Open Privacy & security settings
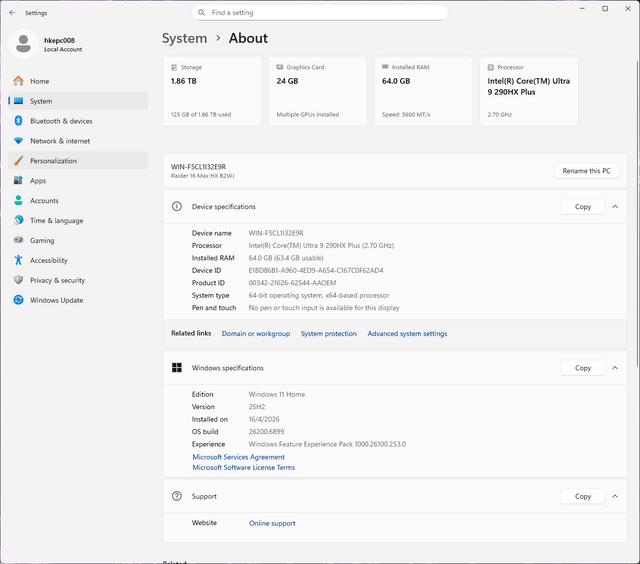Screen dimensions: 640x564 78,280
